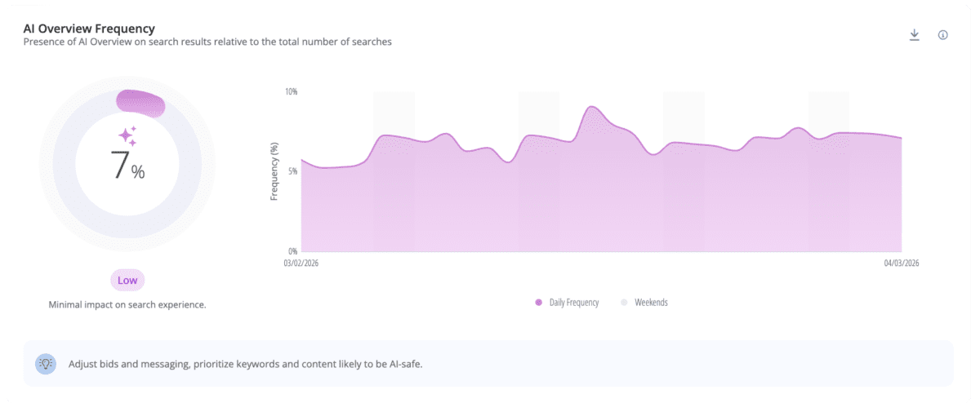This screenshot has width=980, height=412.
Task: Click the 04/03/2026 end date label
Action: coord(901,264)
